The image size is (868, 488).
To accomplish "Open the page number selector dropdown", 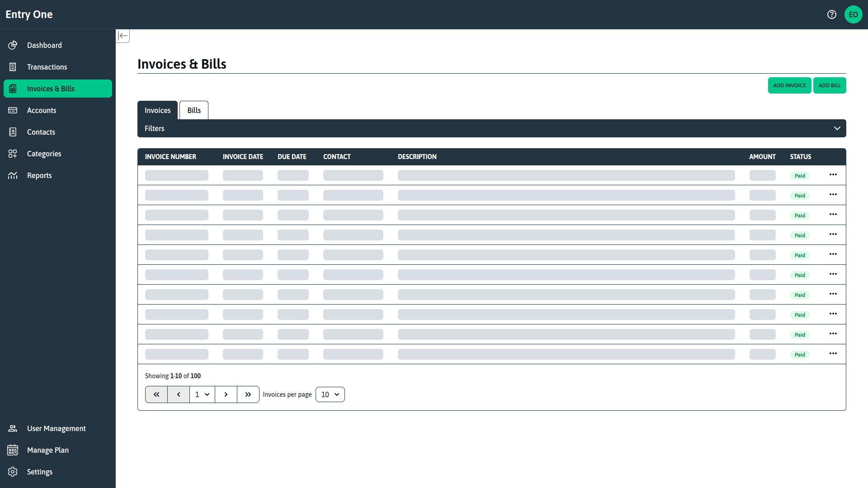I will tap(202, 394).
